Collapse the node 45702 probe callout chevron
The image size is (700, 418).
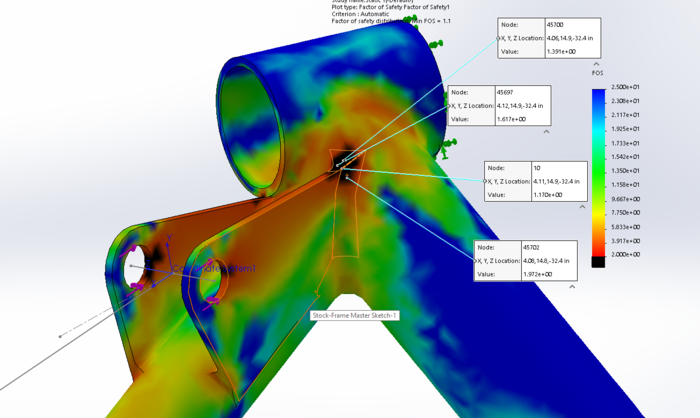[x=572, y=287]
